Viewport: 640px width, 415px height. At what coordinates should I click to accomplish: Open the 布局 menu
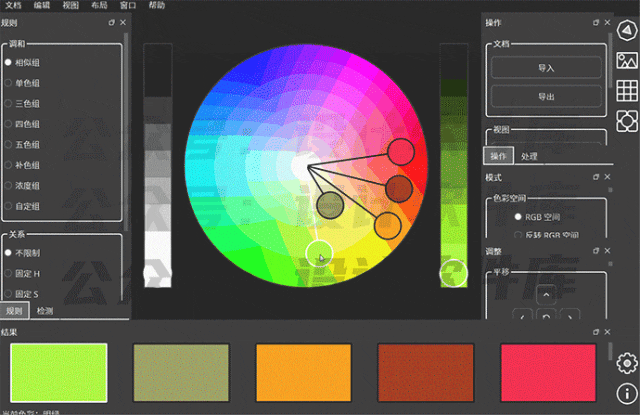[99, 5]
